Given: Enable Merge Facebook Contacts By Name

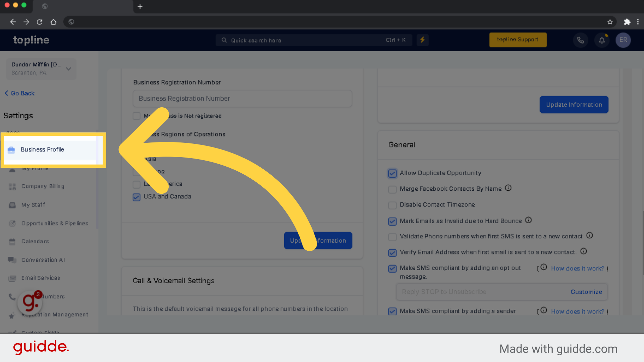Looking at the screenshot, I should [x=392, y=189].
